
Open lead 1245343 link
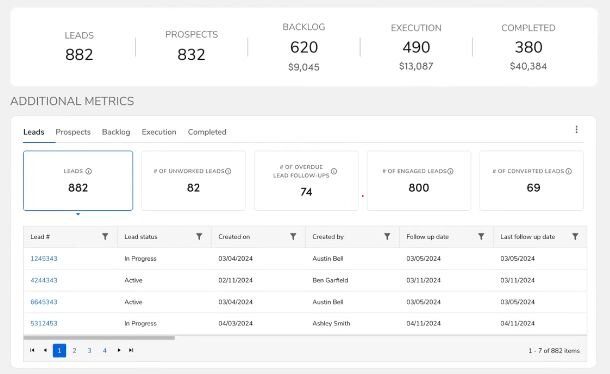click(x=44, y=258)
